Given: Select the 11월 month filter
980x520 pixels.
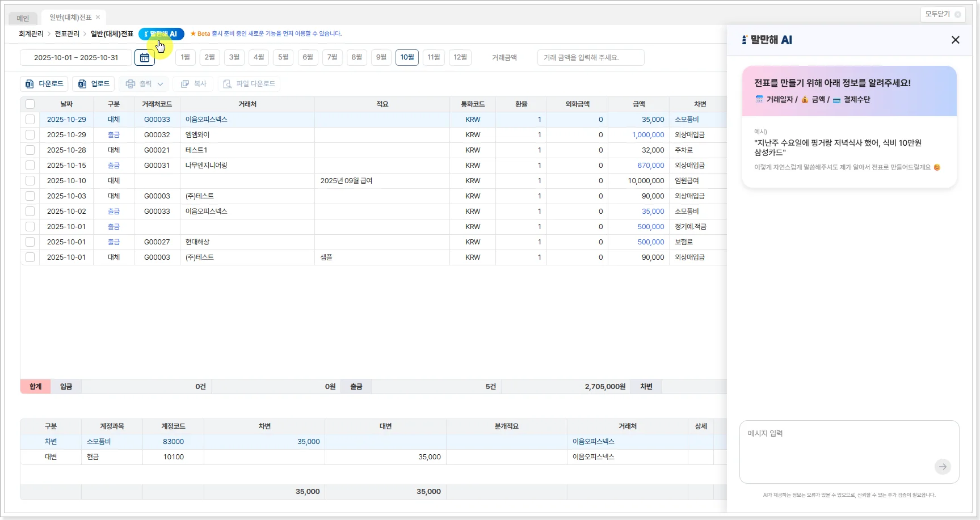Looking at the screenshot, I should (434, 57).
